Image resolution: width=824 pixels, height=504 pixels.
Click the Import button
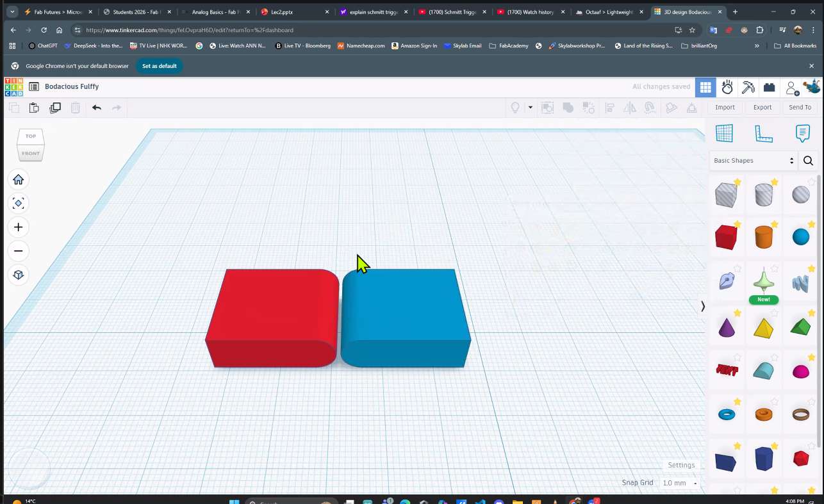(725, 108)
